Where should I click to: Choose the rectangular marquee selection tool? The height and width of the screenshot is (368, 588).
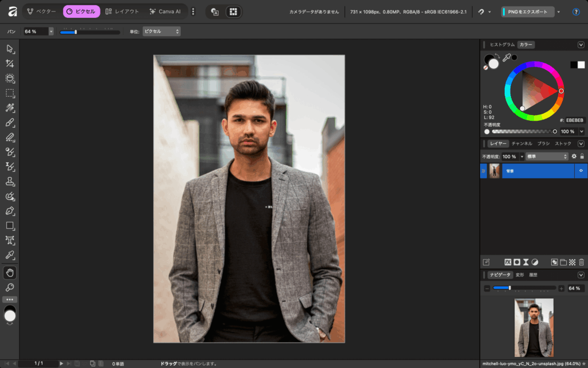[x=10, y=93]
